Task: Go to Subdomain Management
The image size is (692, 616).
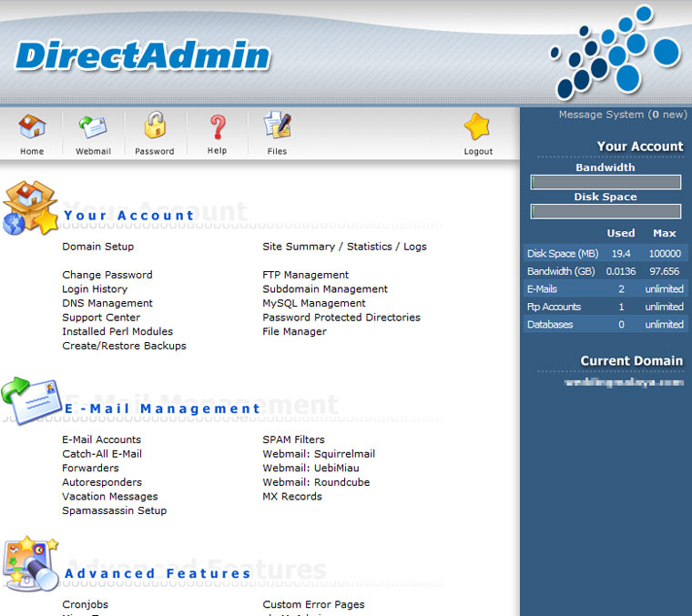Action: pyautogui.click(x=325, y=289)
